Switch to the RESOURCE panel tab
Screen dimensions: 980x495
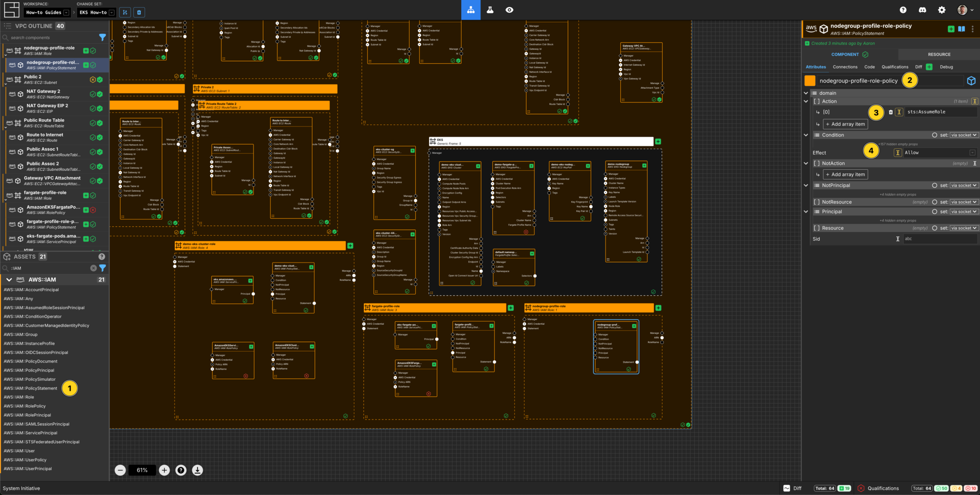tap(939, 55)
